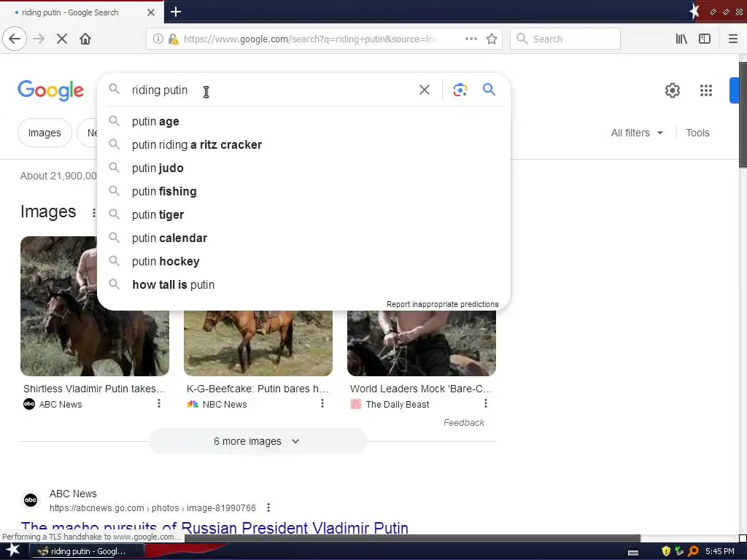Close the riding putin Google Search tab
The height and width of the screenshot is (560, 747).
point(151,12)
